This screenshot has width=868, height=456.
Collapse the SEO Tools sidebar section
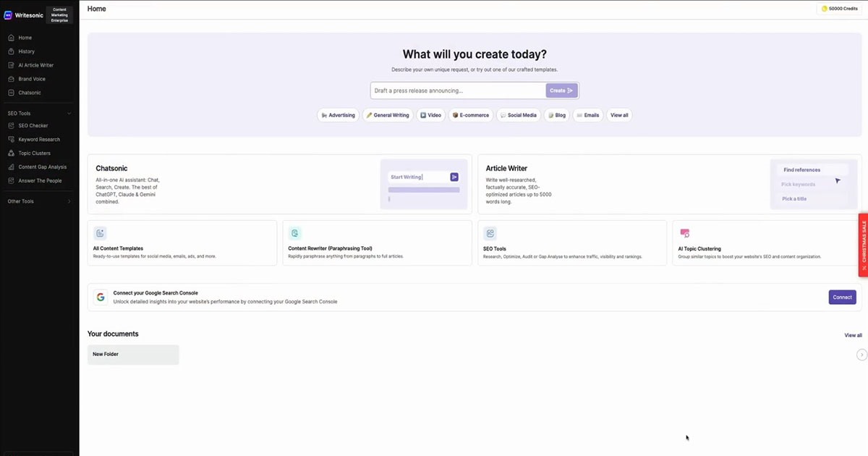coord(69,114)
